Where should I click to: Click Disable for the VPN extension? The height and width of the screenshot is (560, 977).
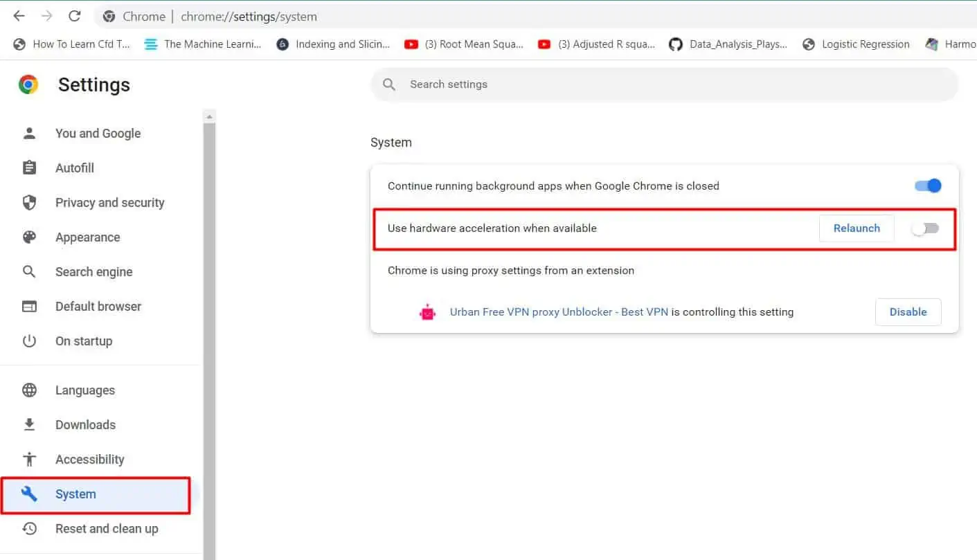coord(908,312)
